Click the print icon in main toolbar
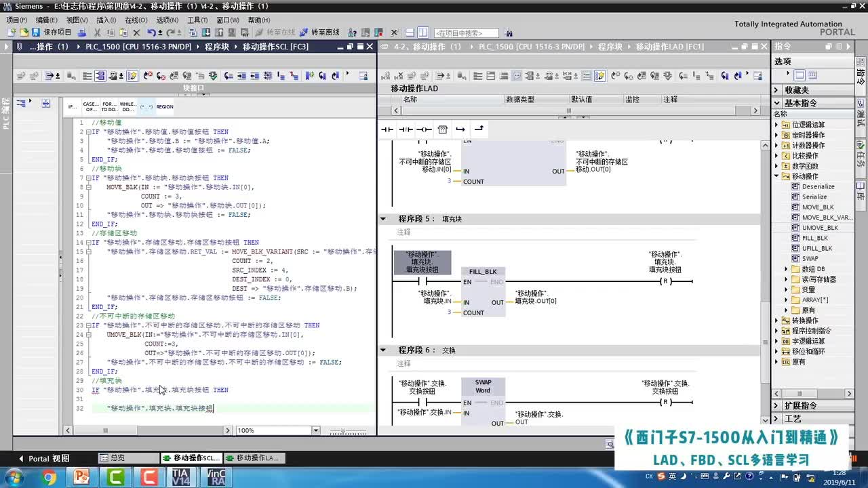 pos(82,33)
